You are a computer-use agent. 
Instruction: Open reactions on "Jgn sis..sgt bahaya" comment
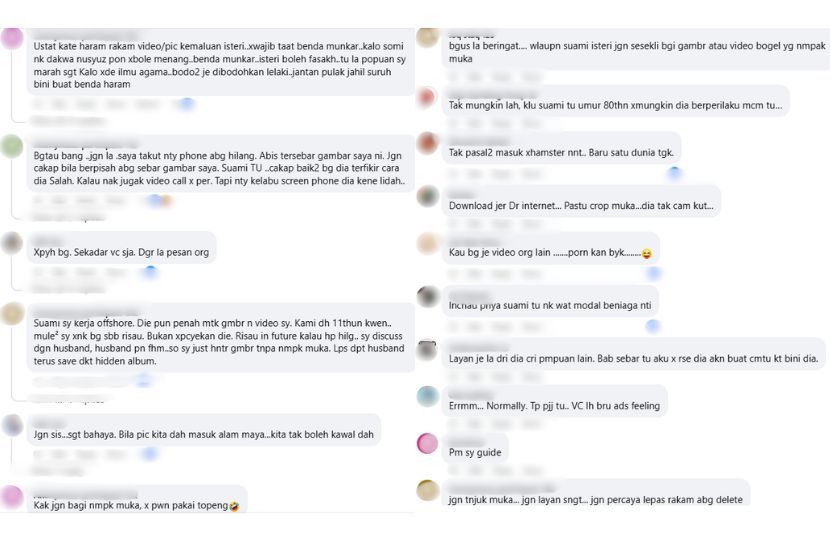pyautogui.click(x=149, y=454)
